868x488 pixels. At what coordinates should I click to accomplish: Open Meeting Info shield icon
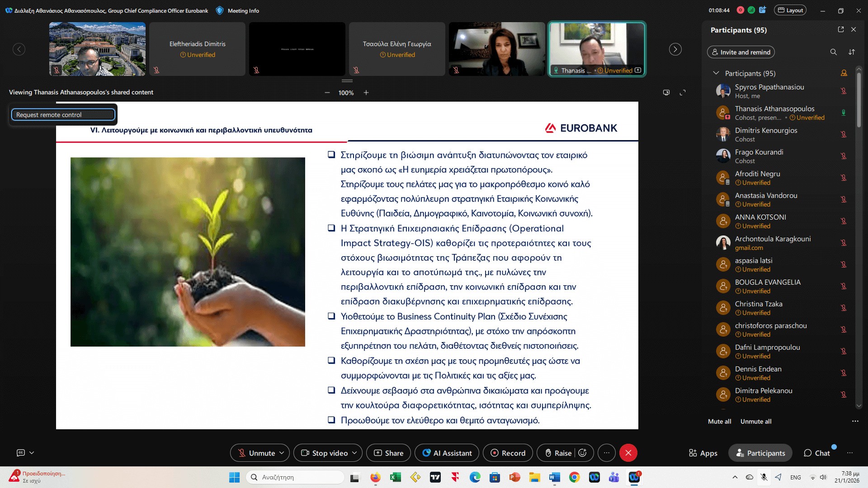coord(220,10)
